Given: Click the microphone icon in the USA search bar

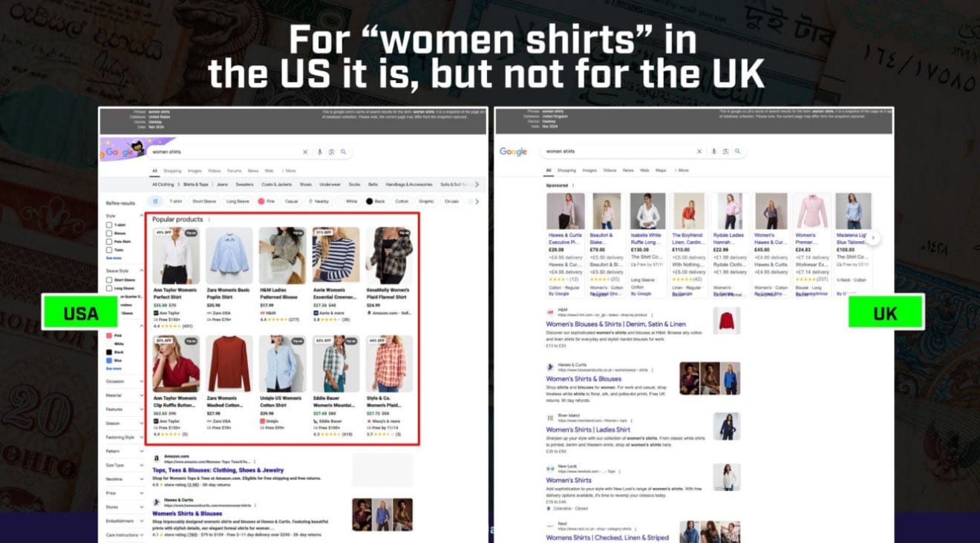Looking at the screenshot, I should (x=320, y=152).
